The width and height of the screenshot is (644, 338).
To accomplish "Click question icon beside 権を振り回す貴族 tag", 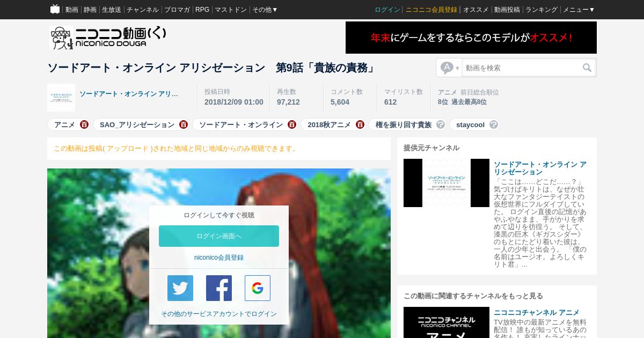I will (441, 124).
